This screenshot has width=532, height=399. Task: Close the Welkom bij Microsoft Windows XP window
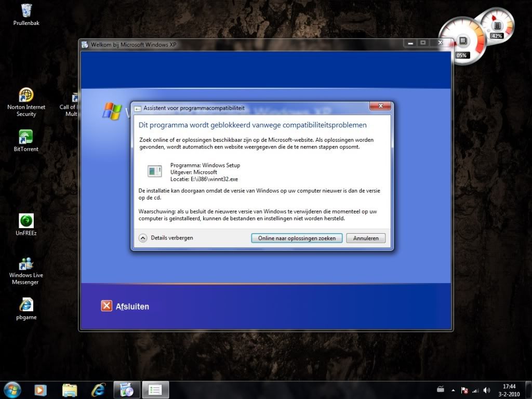pyautogui.click(x=440, y=43)
